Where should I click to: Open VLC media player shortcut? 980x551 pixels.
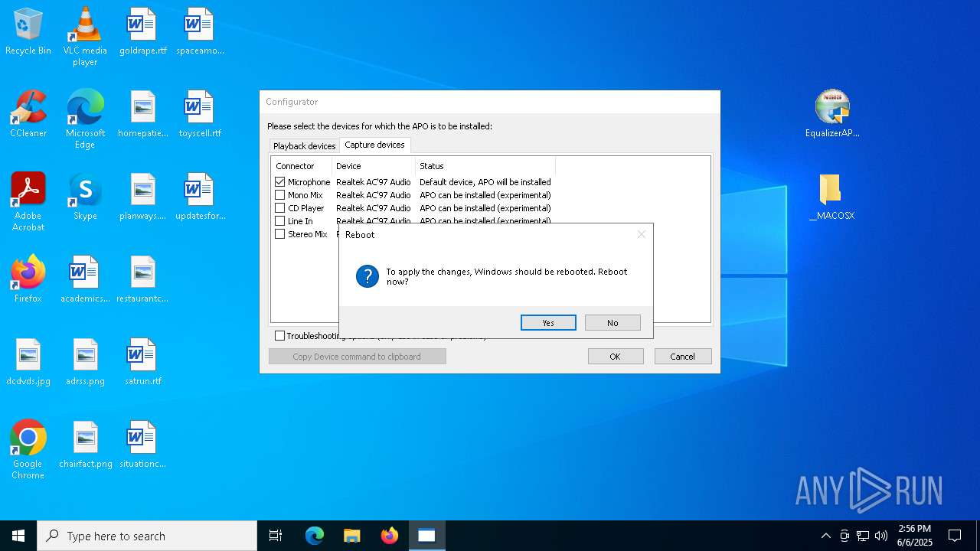coord(85,37)
